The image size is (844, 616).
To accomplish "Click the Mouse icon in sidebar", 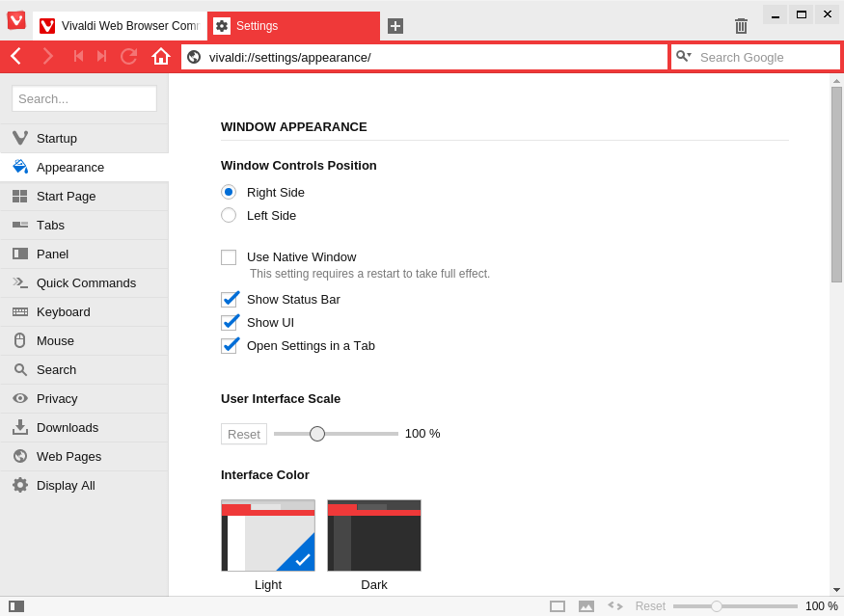I will click(x=20, y=340).
